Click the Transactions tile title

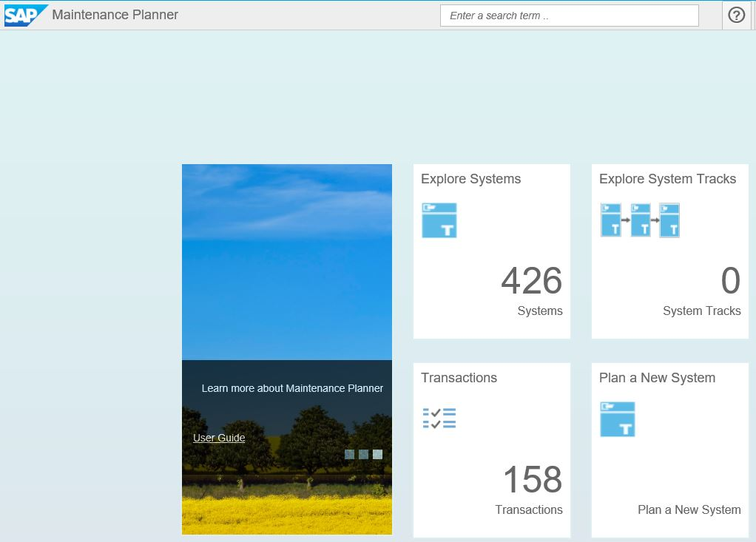(459, 378)
